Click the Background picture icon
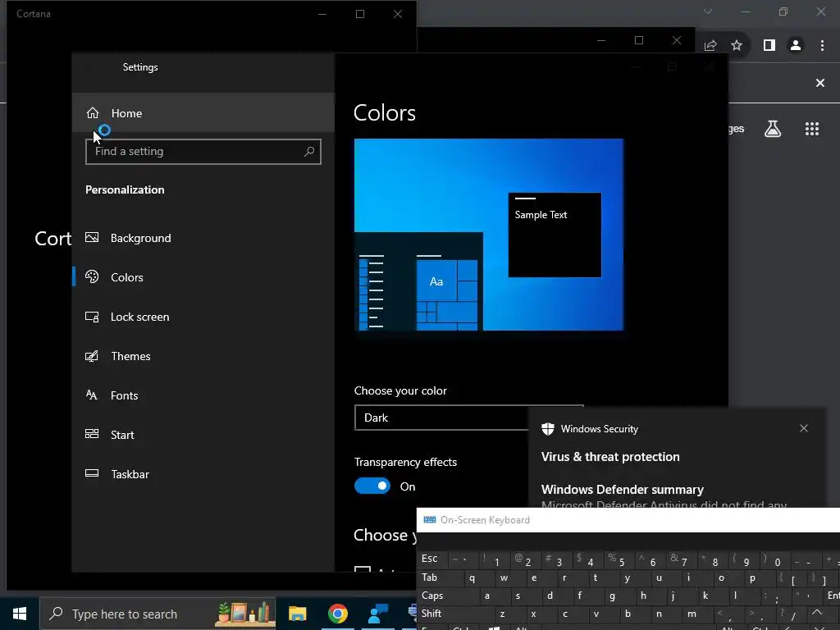This screenshot has width=840, height=630. (92, 237)
